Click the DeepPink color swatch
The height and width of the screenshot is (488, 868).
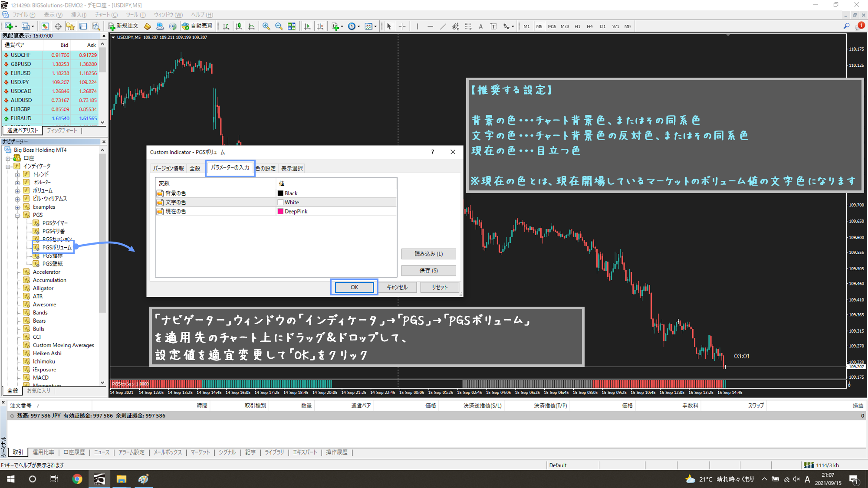pos(280,212)
